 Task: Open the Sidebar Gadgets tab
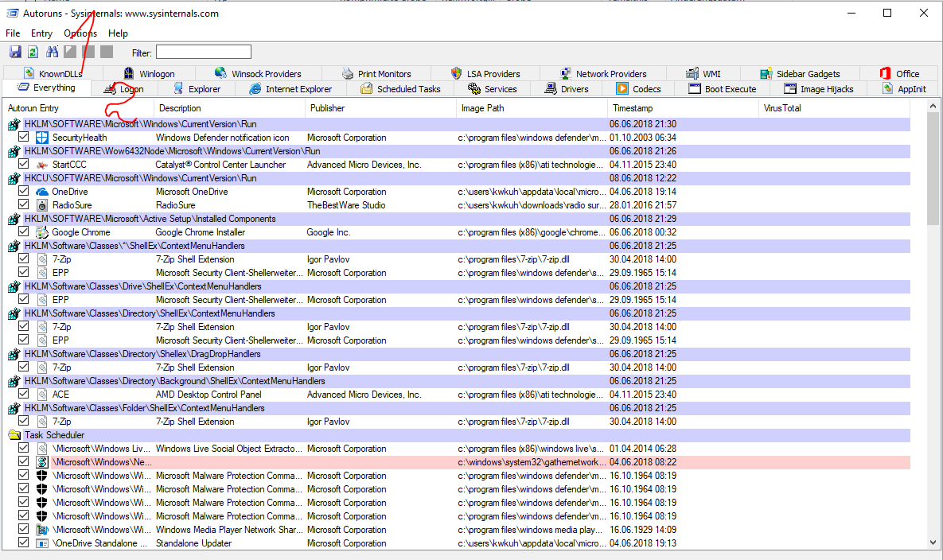coord(800,74)
